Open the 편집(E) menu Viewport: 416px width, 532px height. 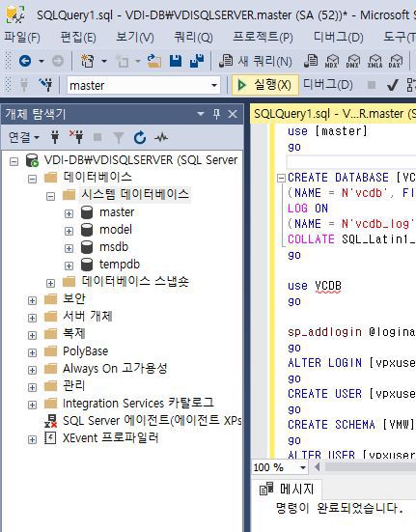pos(78,37)
